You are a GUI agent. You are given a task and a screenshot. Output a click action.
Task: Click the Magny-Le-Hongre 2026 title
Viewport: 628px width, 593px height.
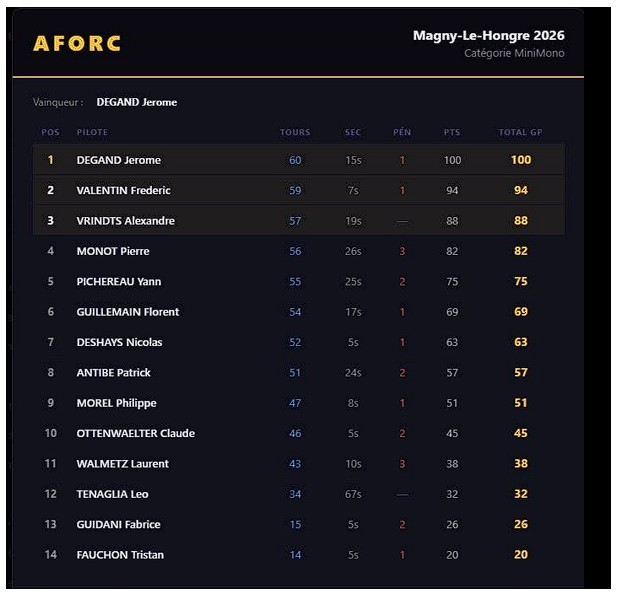(x=489, y=36)
